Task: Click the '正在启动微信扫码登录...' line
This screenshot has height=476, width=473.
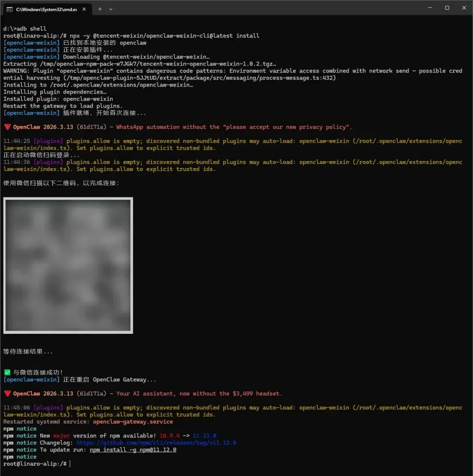Action: 41,155
